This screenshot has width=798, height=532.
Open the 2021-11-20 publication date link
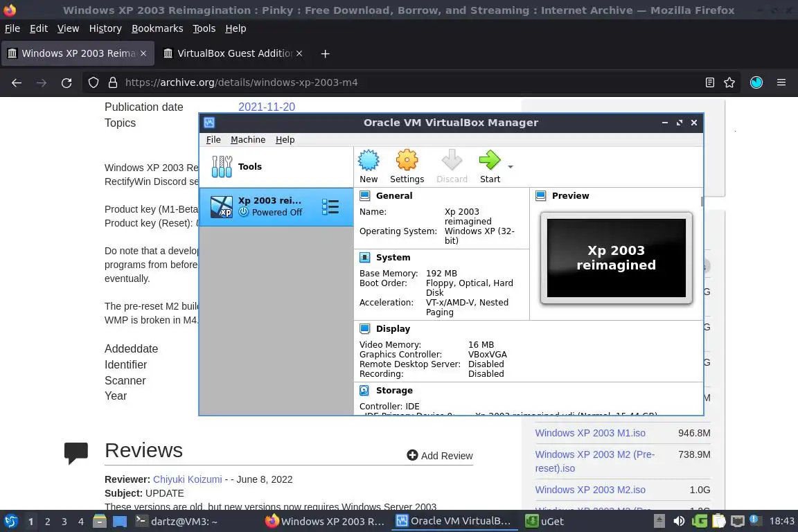pos(267,107)
